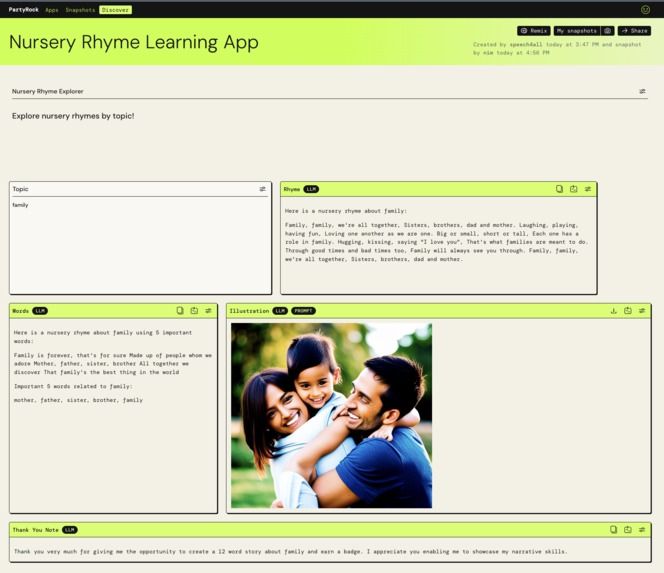Click the smiley profile icon

(645, 9)
